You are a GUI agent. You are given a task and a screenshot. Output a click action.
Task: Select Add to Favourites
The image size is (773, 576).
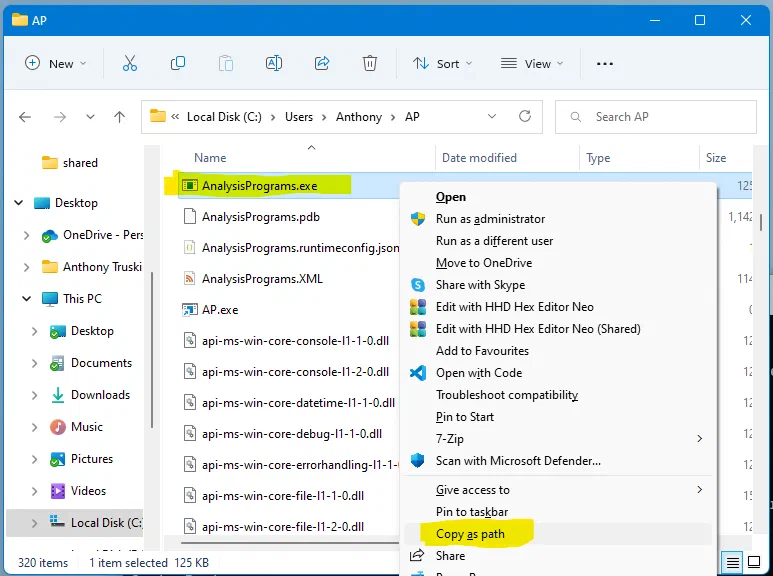(x=482, y=351)
